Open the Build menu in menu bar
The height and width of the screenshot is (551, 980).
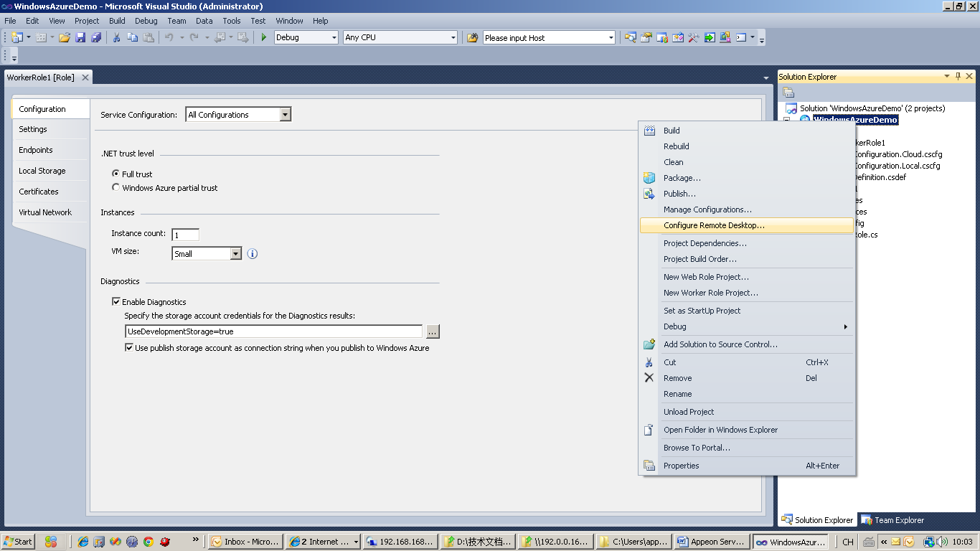pyautogui.click(x=117, y=21)
